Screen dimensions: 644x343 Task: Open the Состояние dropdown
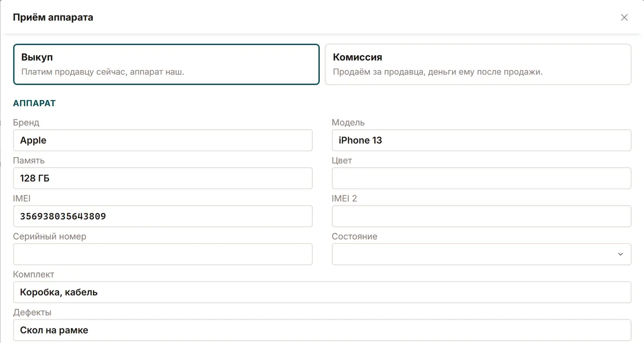coord(481,254)
